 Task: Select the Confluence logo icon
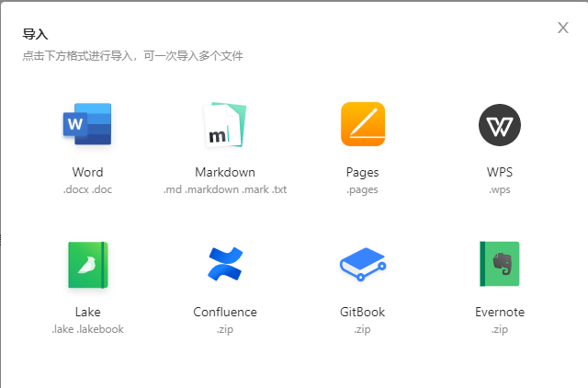point(225,264)
